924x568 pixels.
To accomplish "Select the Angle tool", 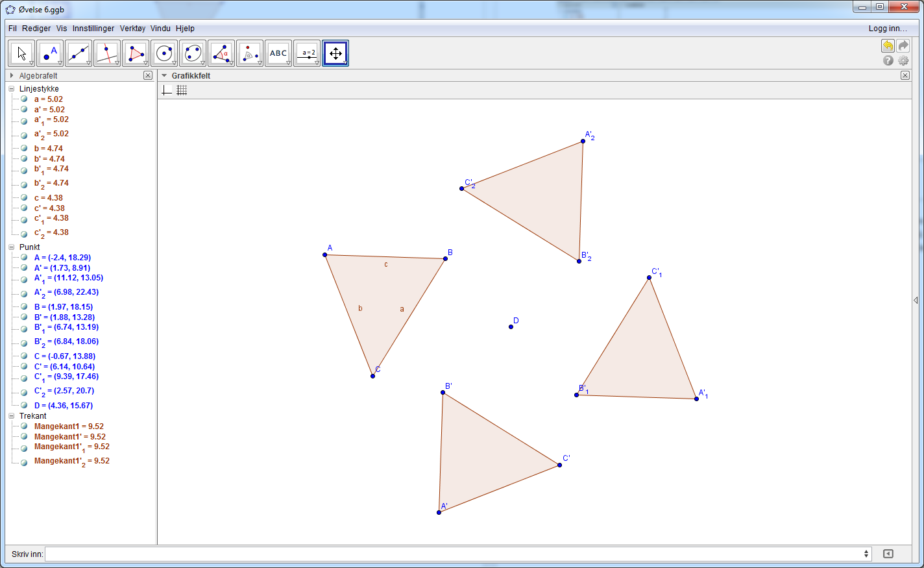I will (221, 53).
